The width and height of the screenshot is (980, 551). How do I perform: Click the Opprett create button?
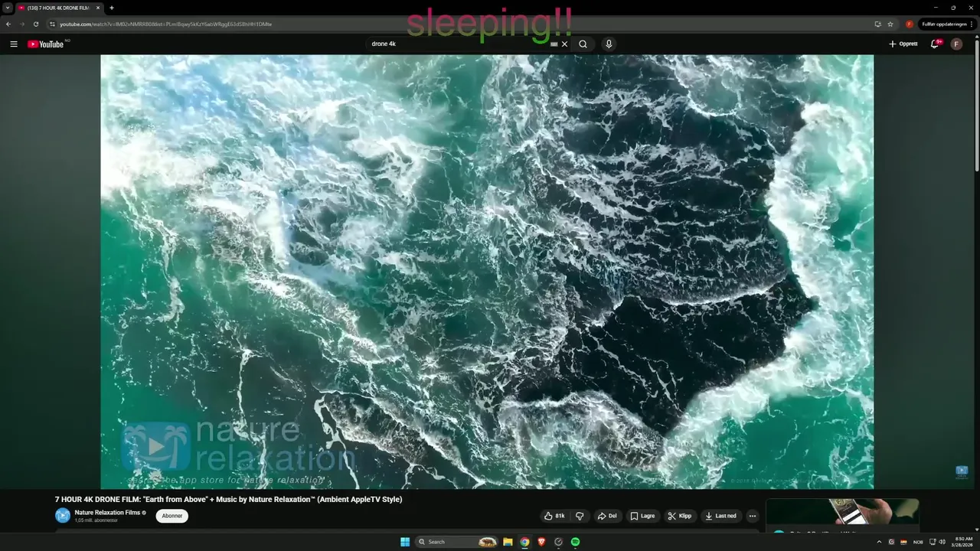click(x=903, y=44)
